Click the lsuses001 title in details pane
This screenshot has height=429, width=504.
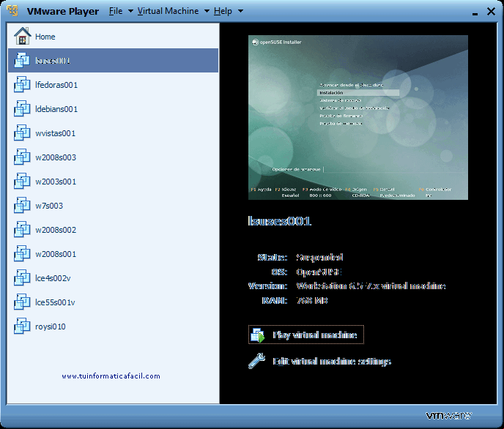click(279, 221)
